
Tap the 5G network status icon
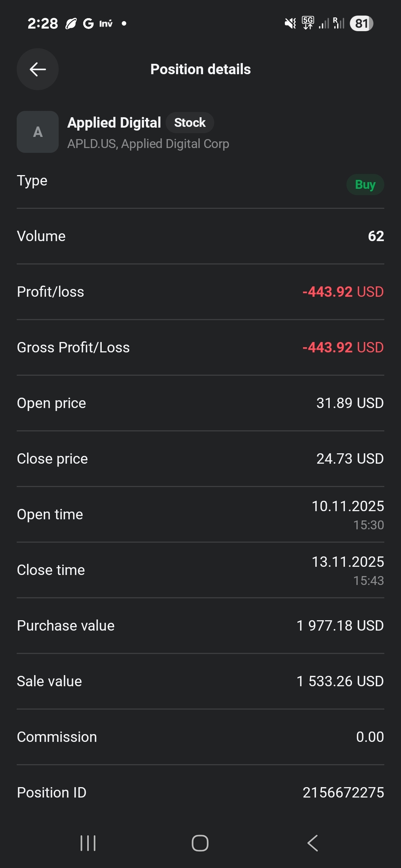click(x=308, y=23)
